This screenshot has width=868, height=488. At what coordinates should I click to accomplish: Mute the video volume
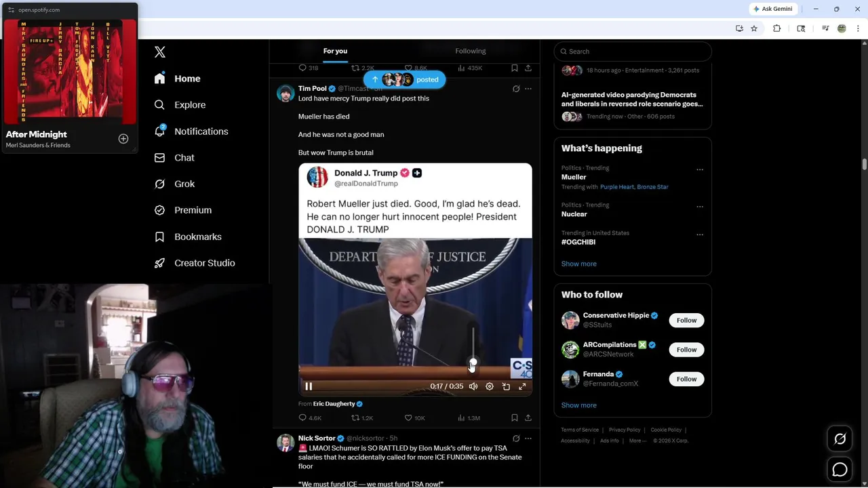(x=473, y=386)
